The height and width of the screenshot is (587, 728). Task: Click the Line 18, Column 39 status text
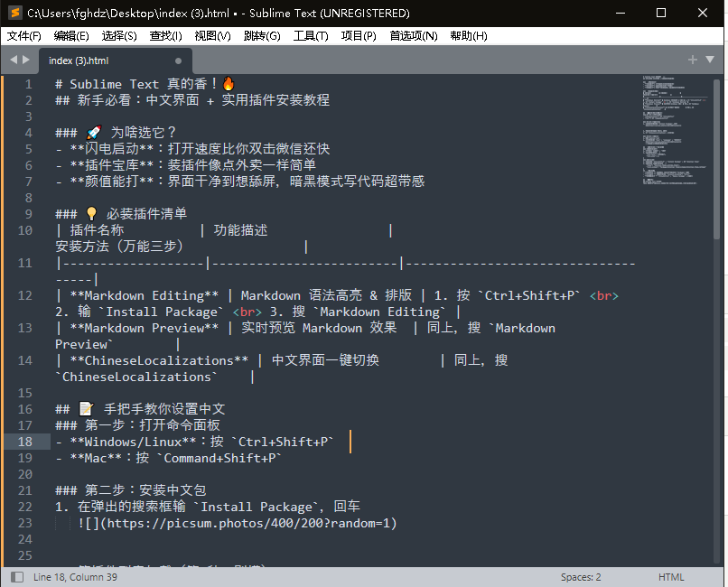75,577
